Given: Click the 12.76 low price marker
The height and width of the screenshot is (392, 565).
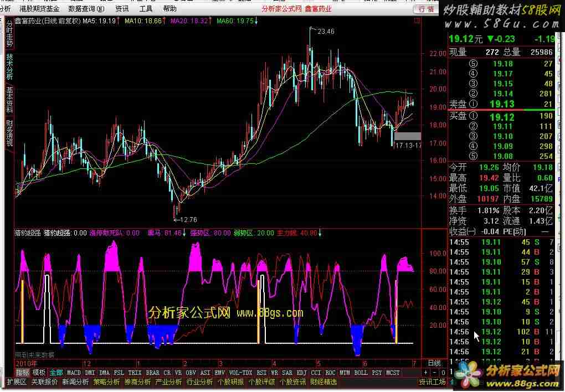Looking at the screenshot, I should pos(188,219).
